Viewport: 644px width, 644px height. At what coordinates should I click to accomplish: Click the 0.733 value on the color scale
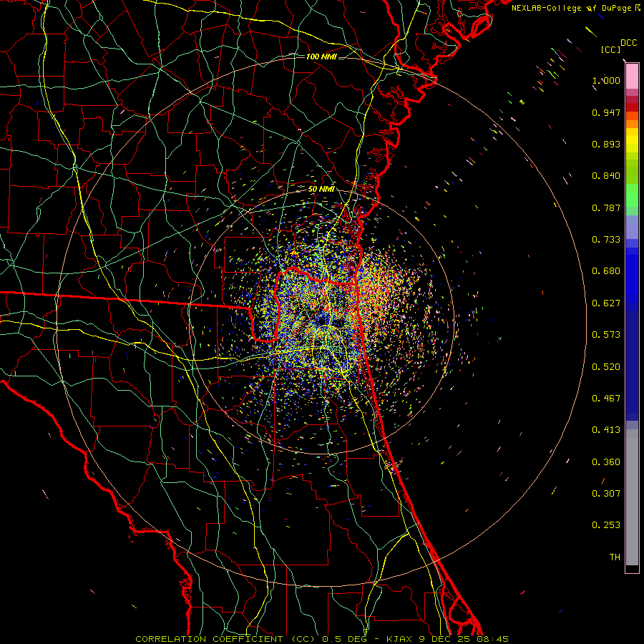pyautogui.click(x=606, y=240)
